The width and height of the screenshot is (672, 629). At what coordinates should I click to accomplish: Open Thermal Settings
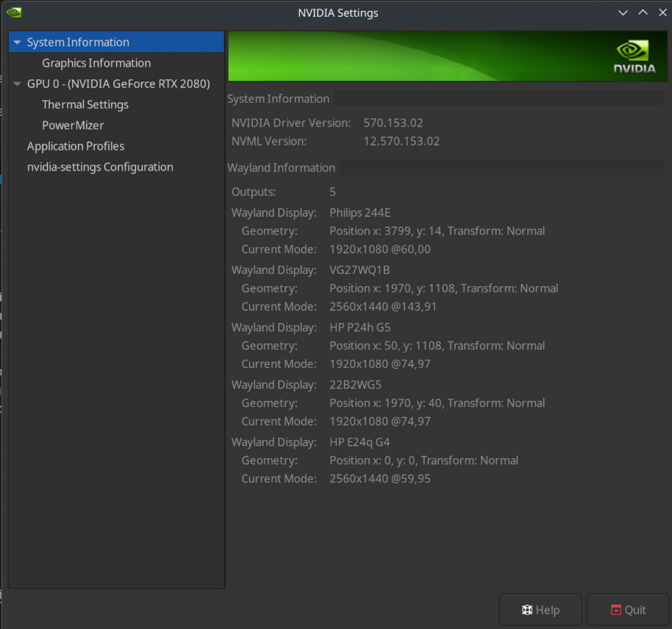85,105
